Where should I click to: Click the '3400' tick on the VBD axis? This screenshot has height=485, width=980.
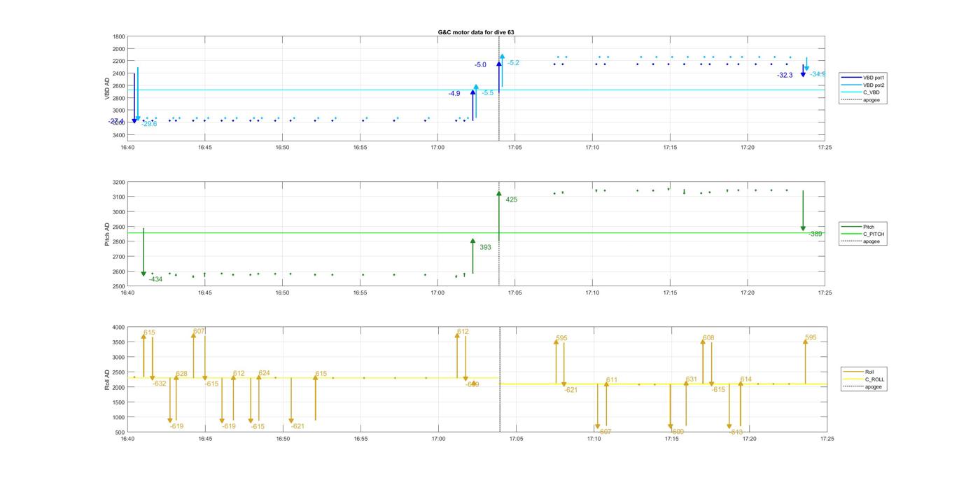click(x=118, y=135)
